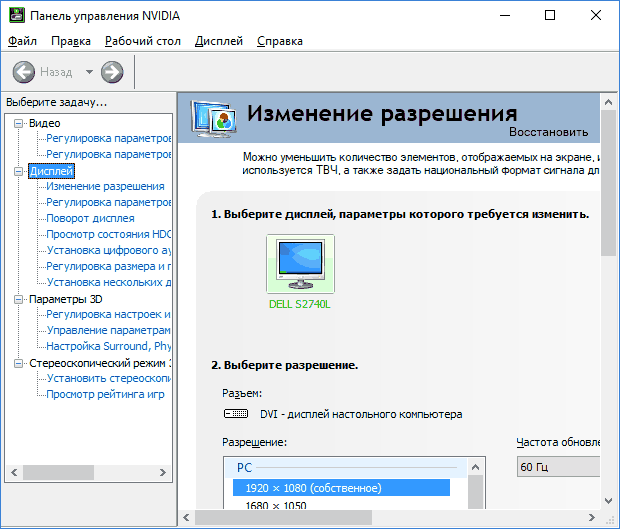Open the Back history dropdown arrow
The height and width of the screenshot is (529, 620).
coord(89,72)
